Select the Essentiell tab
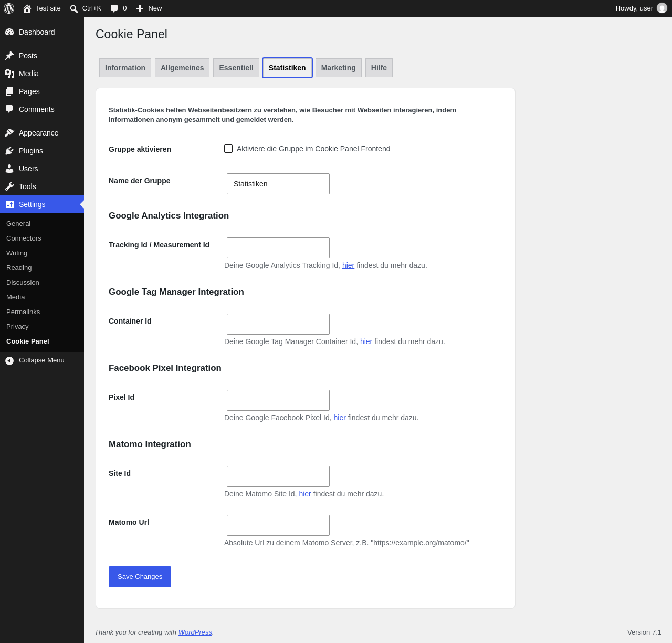 236,68
